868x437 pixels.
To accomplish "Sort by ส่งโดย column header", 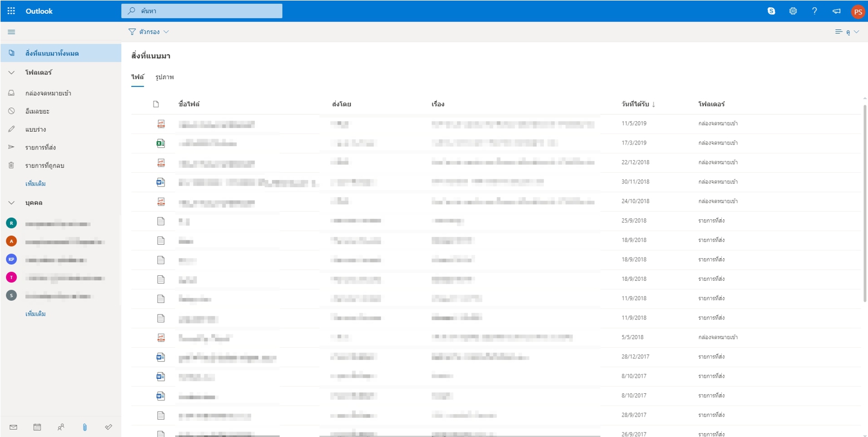I will tap(341, 104).
